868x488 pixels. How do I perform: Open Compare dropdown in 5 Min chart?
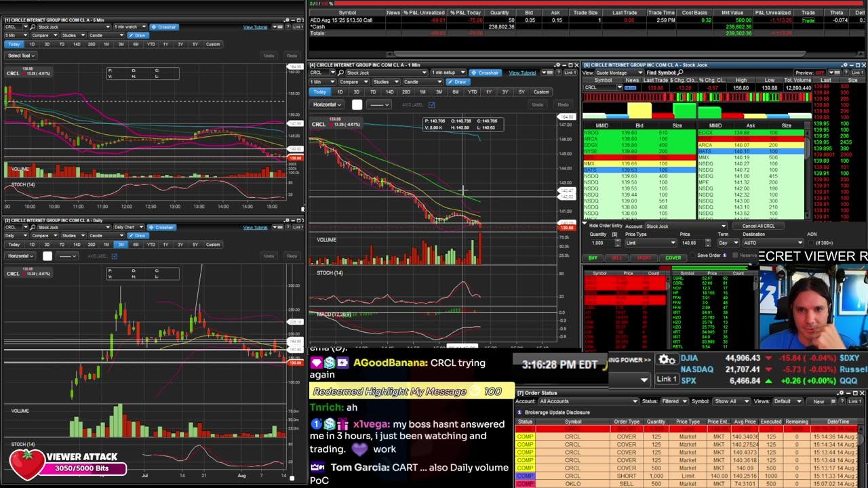(45, 35)
